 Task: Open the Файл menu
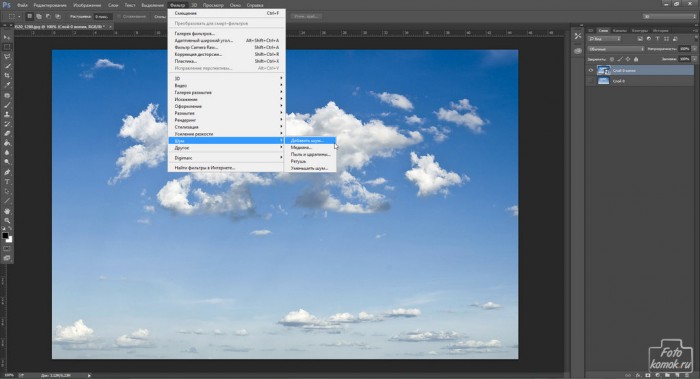click(22, 5)
